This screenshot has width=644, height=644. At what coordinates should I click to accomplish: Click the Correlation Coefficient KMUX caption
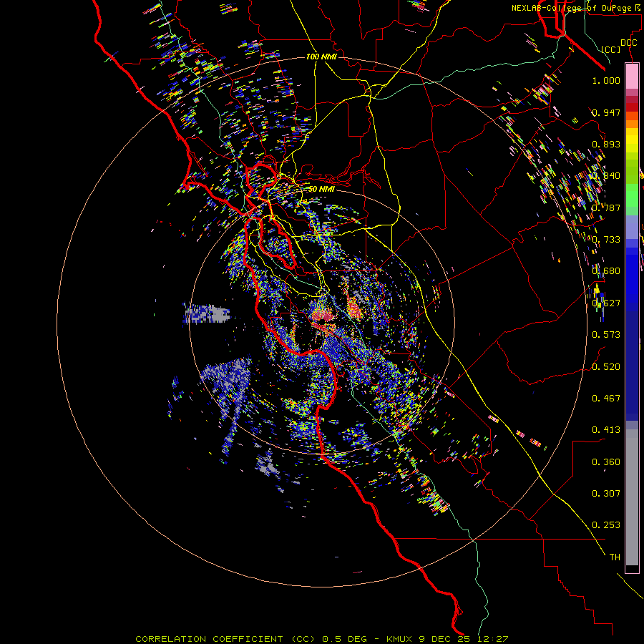321,639
